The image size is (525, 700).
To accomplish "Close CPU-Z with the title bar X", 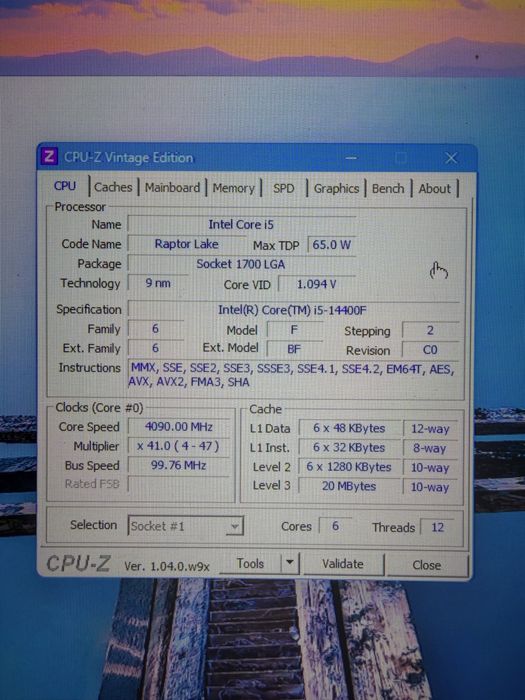I will click(451, 158).
